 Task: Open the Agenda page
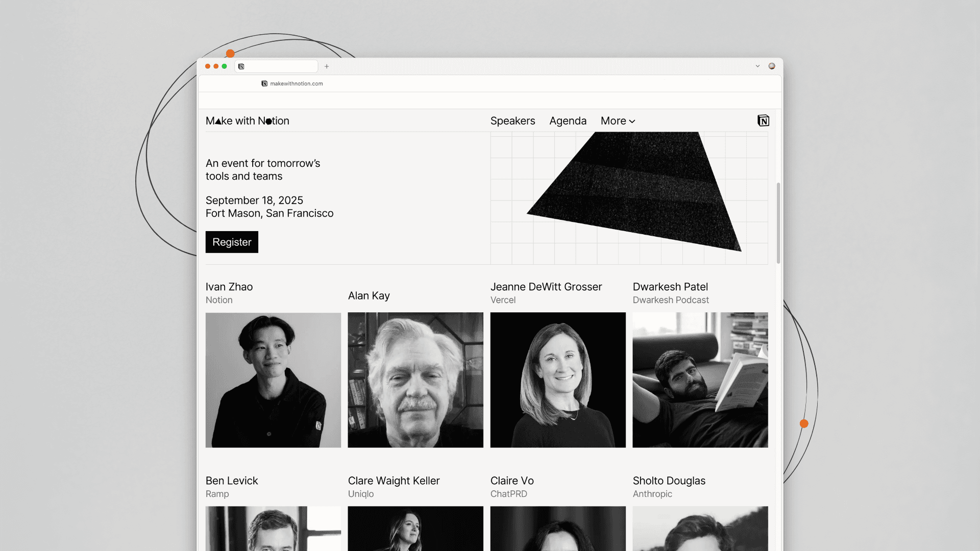[568, 121]
